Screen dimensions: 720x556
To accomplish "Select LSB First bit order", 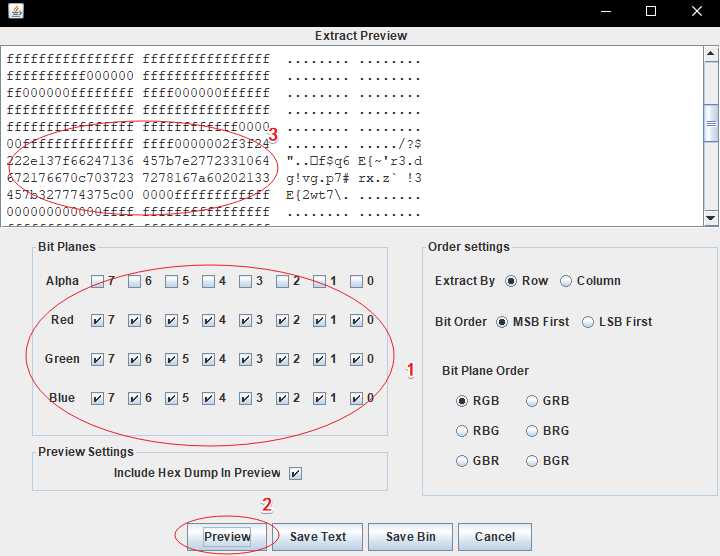I will coord(588,322).
